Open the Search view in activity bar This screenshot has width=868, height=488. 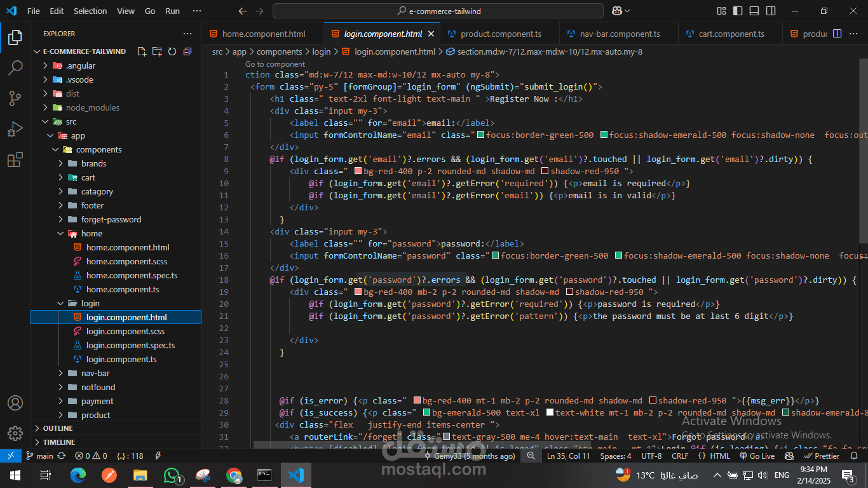[x=15, y=67]
